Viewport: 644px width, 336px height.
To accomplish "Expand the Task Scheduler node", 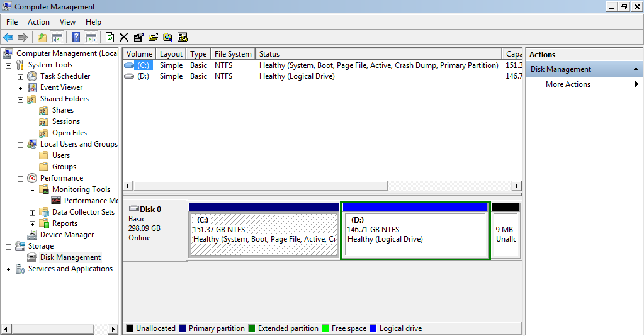I will pyautogui.click(x=20, y=77).
